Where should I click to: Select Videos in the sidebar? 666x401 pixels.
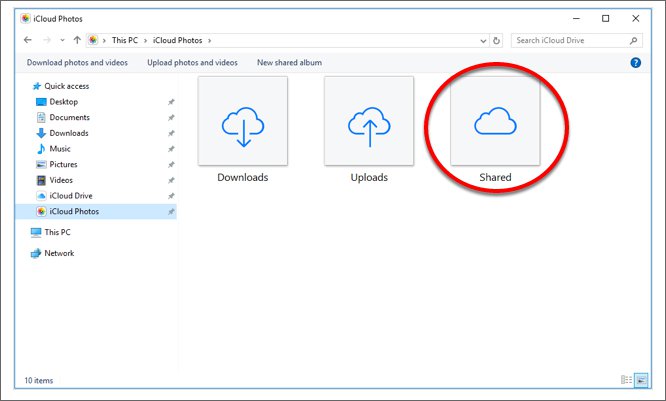coord(54,180)
